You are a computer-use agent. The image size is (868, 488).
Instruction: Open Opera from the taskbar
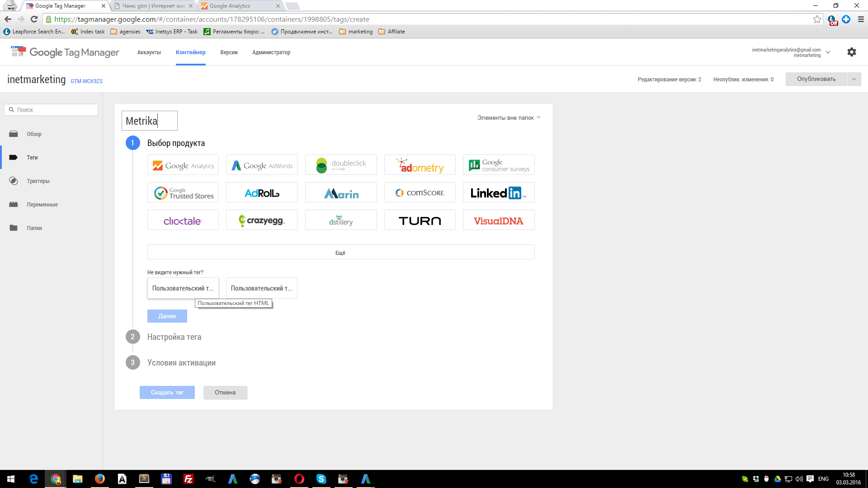pyautogui.click(x=299, y=479)
